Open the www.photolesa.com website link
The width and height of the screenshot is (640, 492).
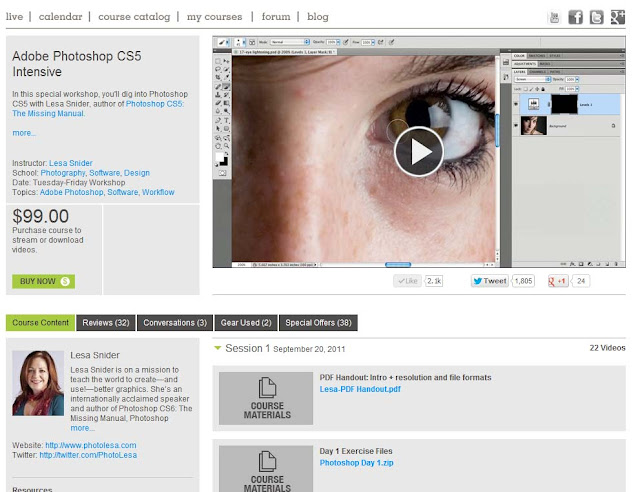(91, 445)
